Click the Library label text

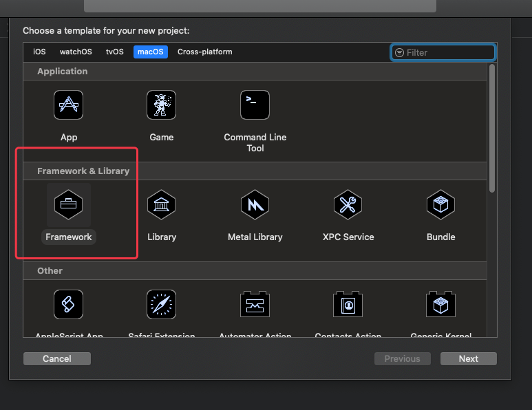(x=162, y=237)
